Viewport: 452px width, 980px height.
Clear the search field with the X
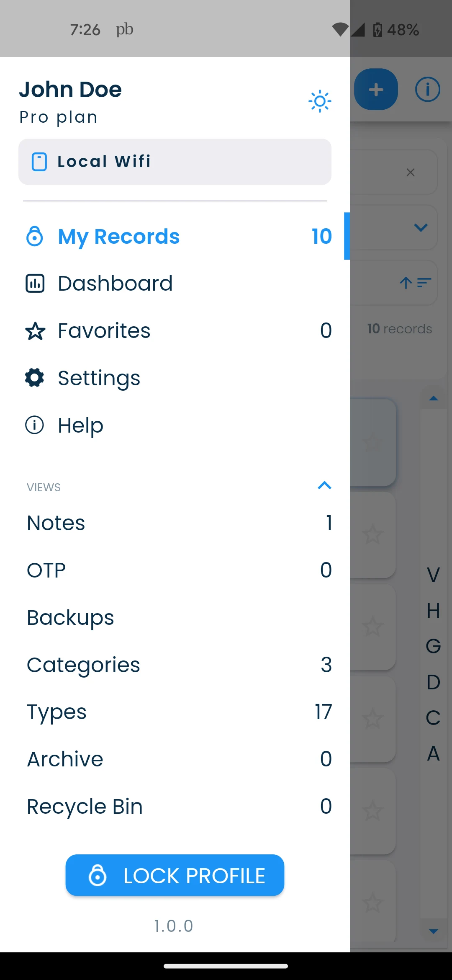click(x=411, y=172)
